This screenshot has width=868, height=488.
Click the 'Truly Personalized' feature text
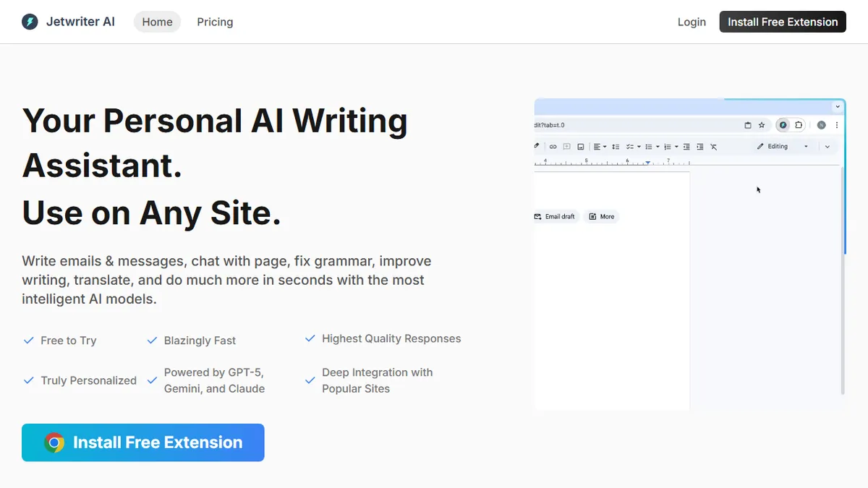89,380
